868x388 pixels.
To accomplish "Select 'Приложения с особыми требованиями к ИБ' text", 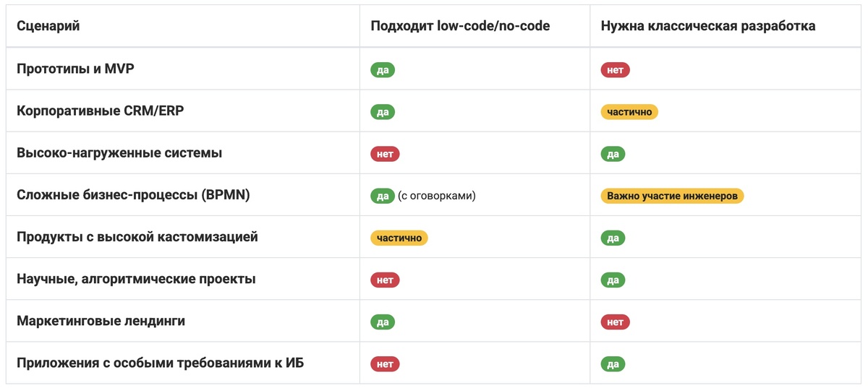I will (x=161, y=363).
